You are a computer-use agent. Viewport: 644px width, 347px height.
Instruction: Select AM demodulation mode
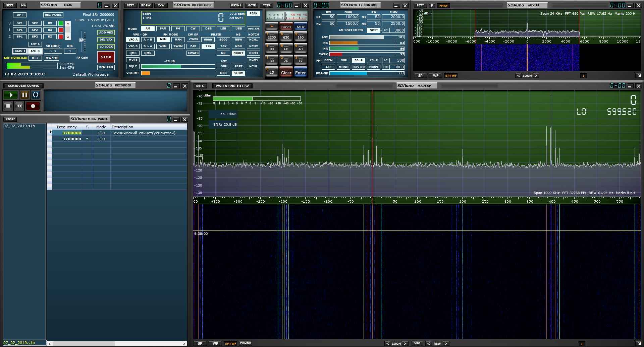click(x=148, y=28)
